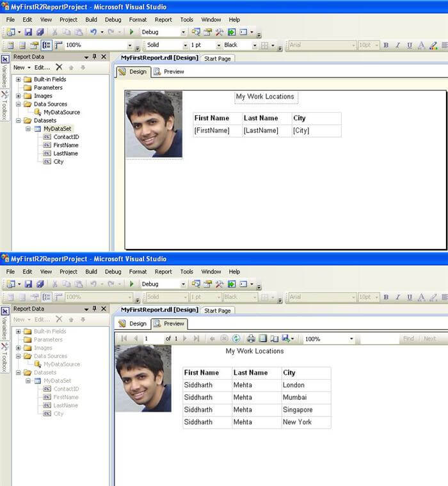The image size is (448, 486).
Task: Expand Built-in Fields node in top Report Data panel
Action: pyautogui.click(x=19, y=79)
